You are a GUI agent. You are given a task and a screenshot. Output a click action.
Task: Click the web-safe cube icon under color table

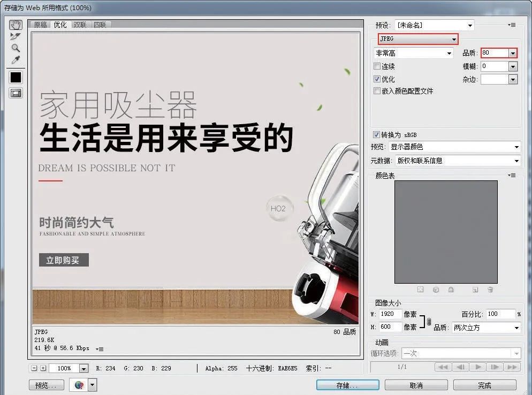coord(436,290)
